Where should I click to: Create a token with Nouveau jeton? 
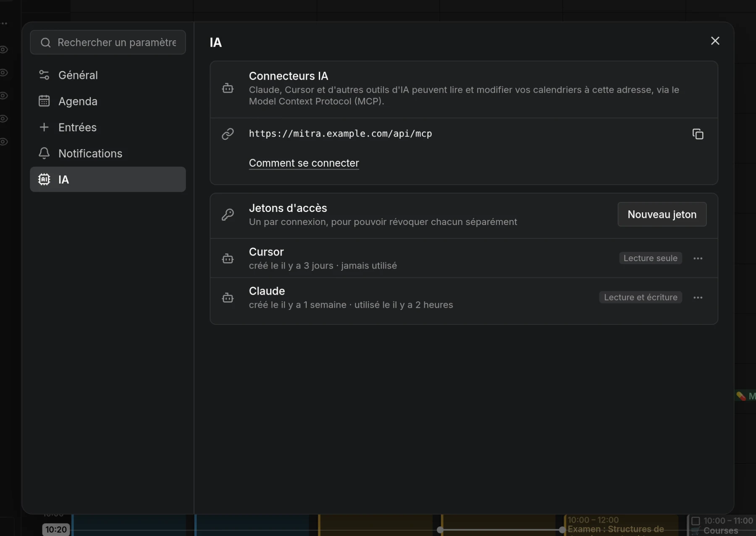pos(662,214)
